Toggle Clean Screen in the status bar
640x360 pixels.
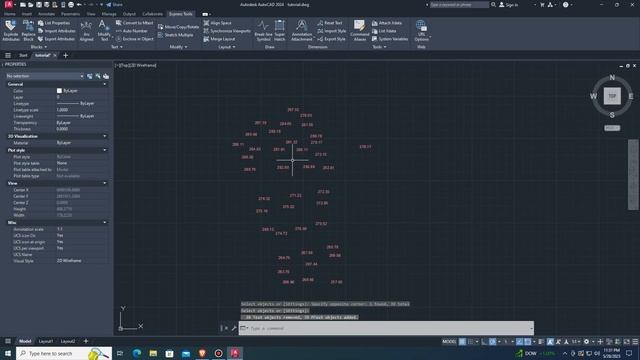[x=627, y=342]
